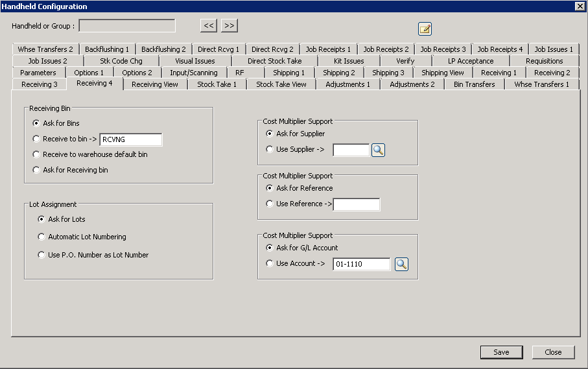
Task: Select 'Receive to warehouse default bin' option
Action: 37,154
